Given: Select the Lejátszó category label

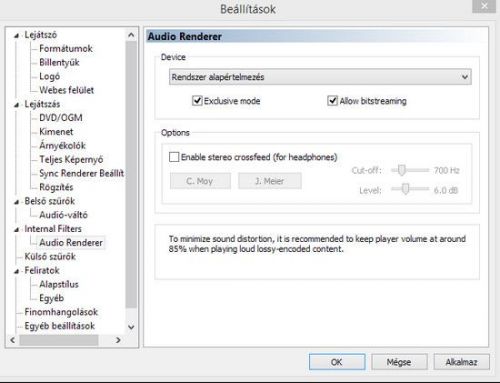Looking at the screenshot, I should [41, 35].
